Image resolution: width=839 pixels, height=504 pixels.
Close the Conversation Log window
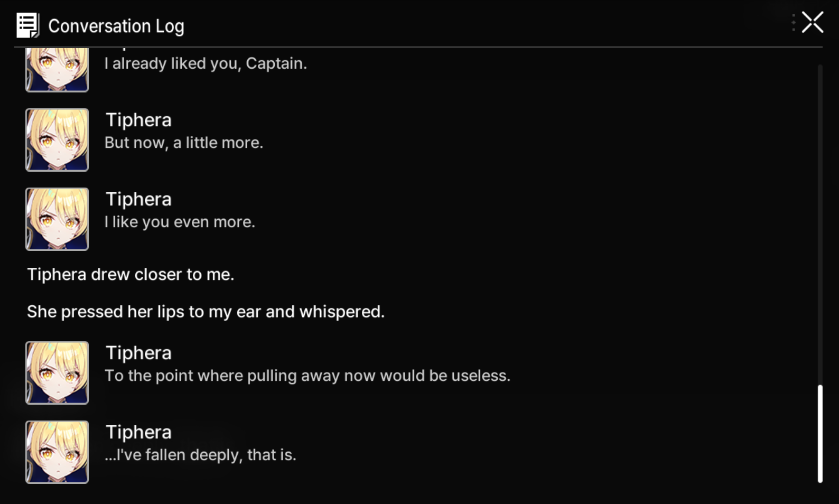(x=812, y=23)
